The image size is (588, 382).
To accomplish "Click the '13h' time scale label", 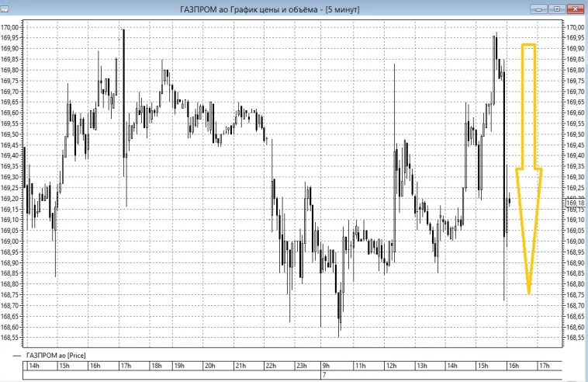I will click(421, 366).
